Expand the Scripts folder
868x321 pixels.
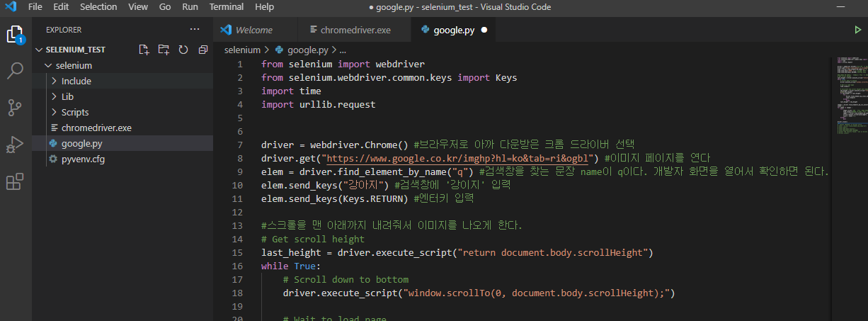coord(55,112)
